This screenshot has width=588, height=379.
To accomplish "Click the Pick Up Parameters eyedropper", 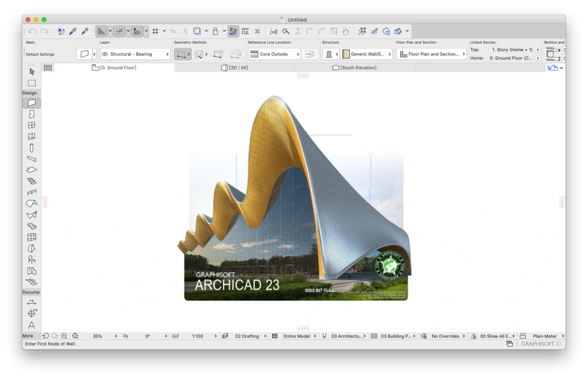I will click(x=73, y=31).
